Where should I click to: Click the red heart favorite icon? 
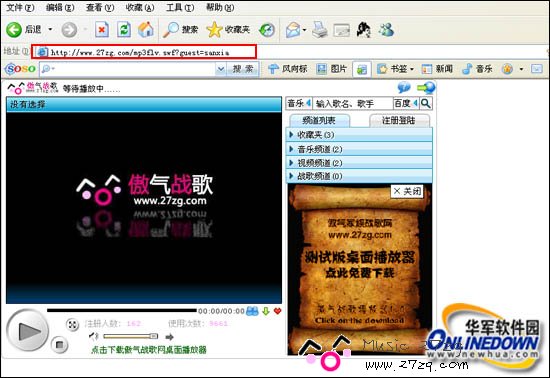click(x=277, y=311)
